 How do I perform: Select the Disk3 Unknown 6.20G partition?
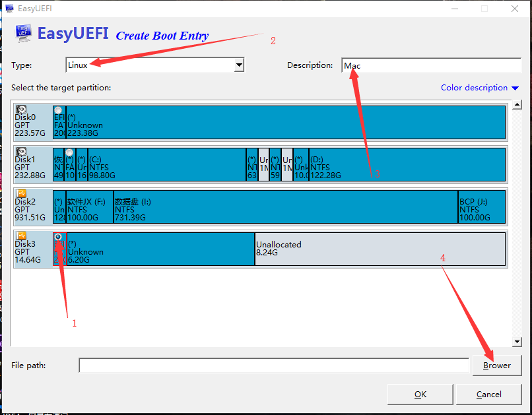point(161,249)
